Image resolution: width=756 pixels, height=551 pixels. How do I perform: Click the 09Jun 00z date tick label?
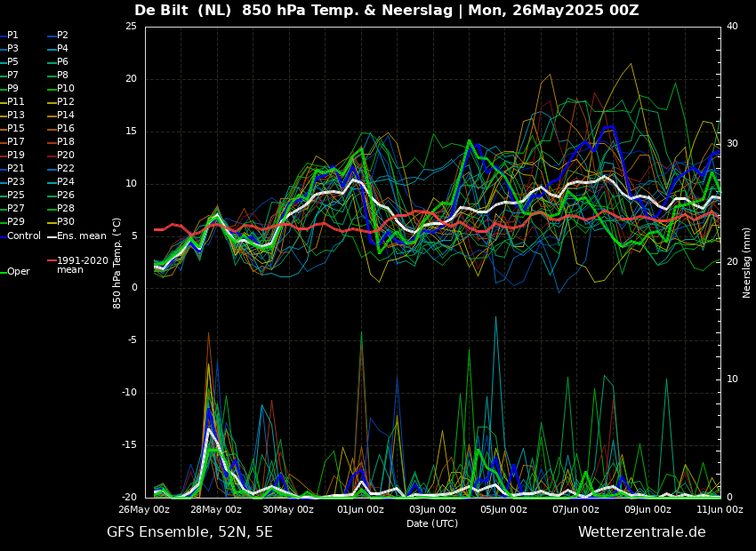coord(647,509)
